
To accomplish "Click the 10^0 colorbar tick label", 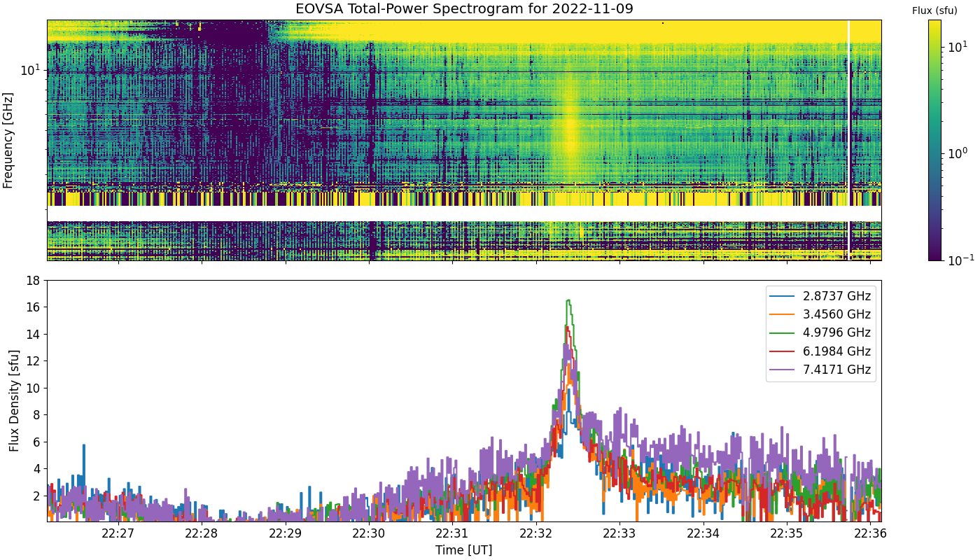I will [955, 152].
